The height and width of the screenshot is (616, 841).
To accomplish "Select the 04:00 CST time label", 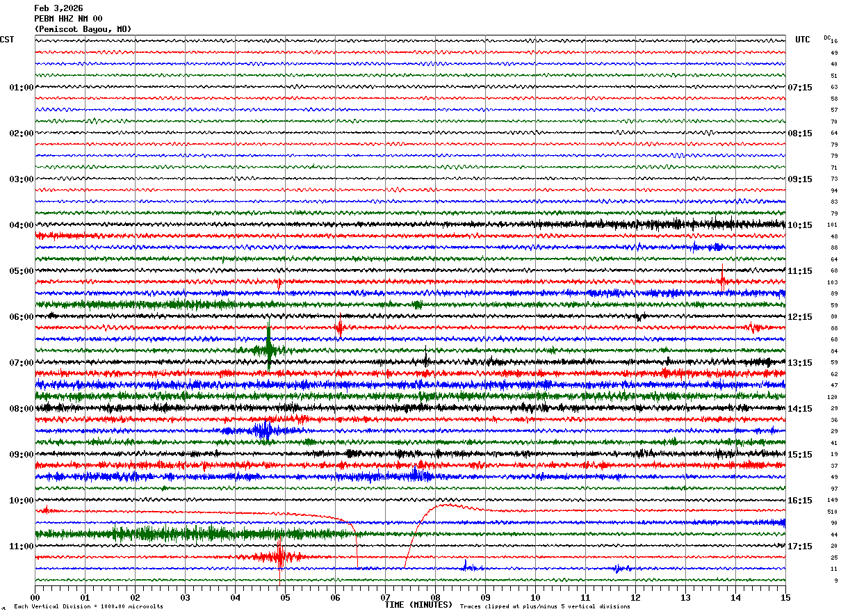I will tap(22, 225).
